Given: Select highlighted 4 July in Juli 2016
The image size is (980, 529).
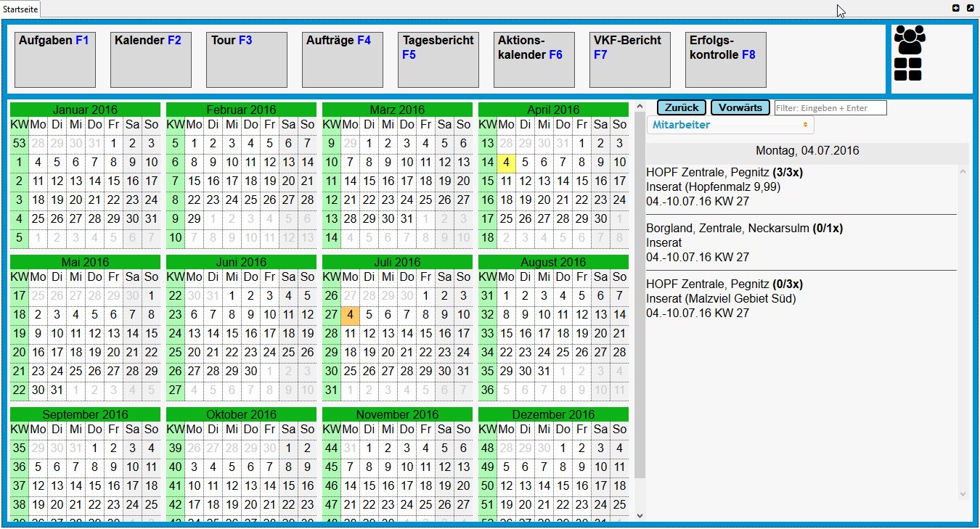Looking at the screenshot, I should [x=350, y=315].
